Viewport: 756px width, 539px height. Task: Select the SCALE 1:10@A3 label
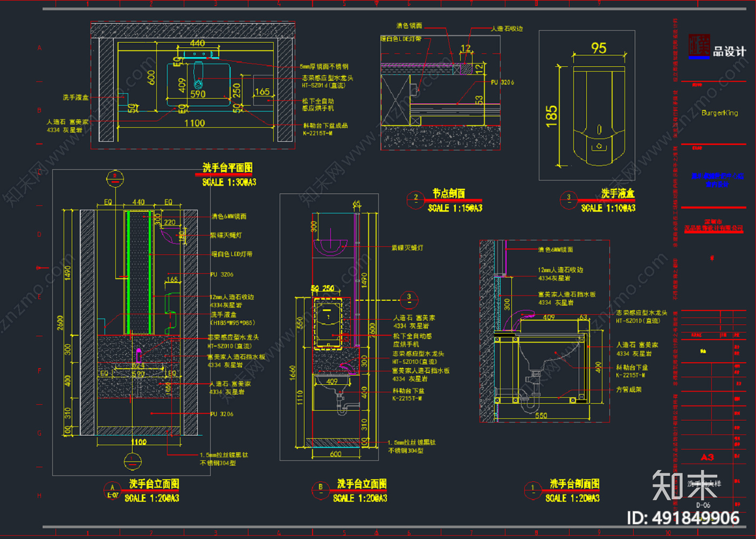[x=608, y=208]
